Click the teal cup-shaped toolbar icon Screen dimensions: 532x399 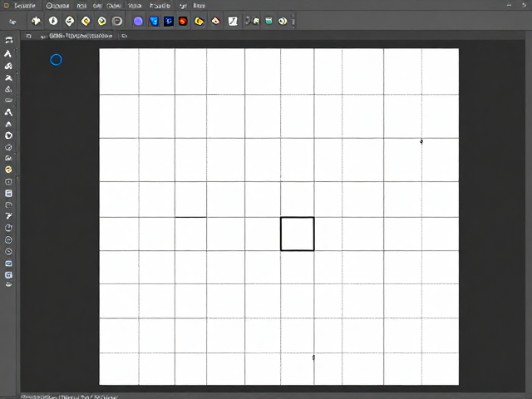pos(268,21)
